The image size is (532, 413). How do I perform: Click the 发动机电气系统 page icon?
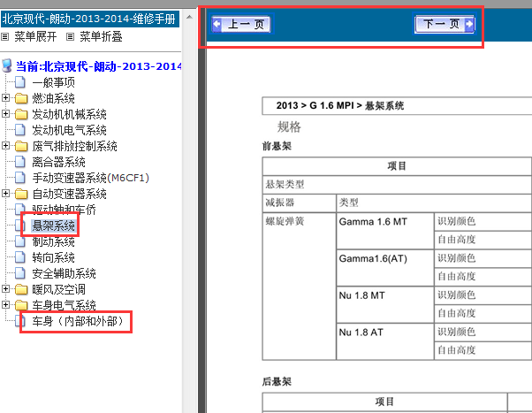point(20,130)
